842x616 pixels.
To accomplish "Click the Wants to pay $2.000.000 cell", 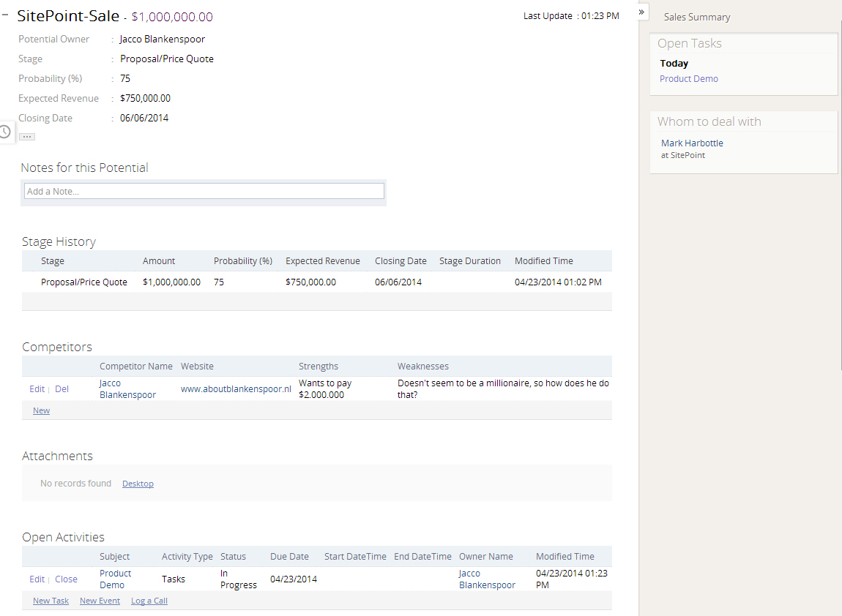I will click(x=325, y=389).
